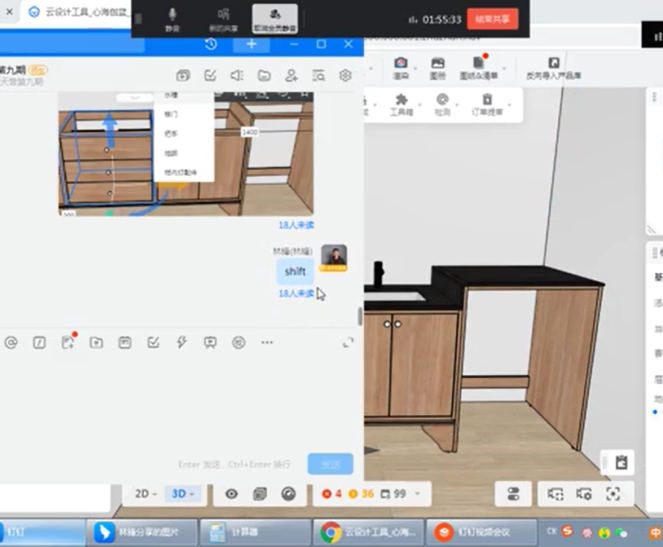Click the 结束共享 end sharing button
663x547 pixels.
(493, 19)
